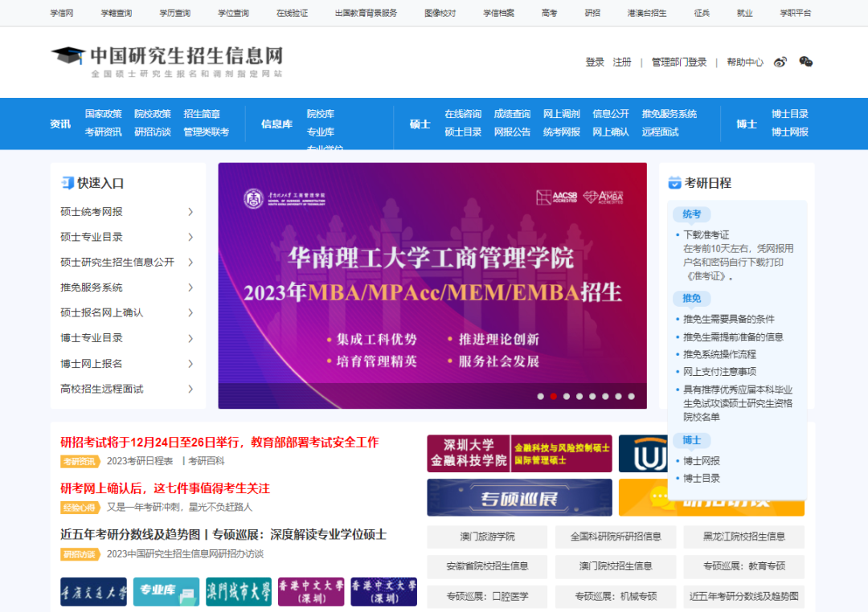
Task: Select the active red carousel dot
Action: click(x=553, y=396)
